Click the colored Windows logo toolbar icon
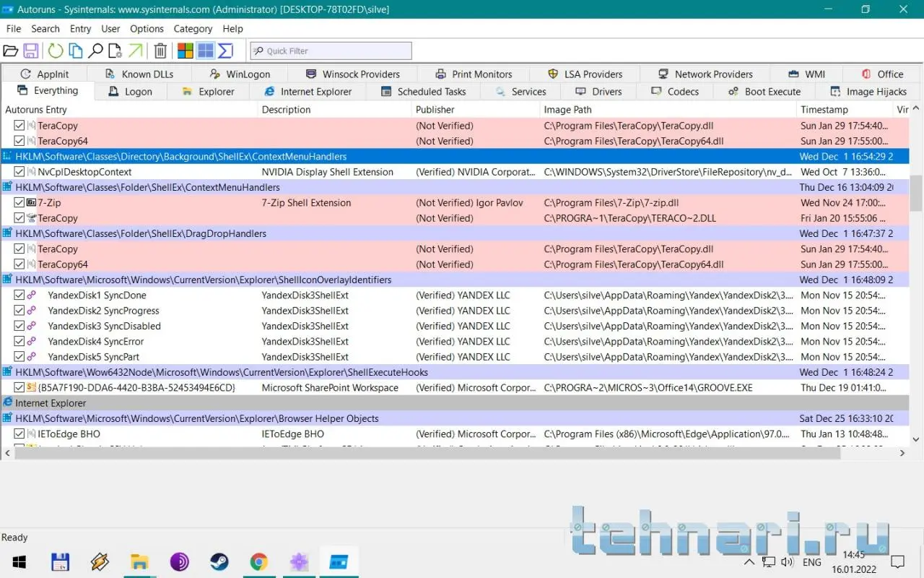Viewport: 924px width, 578px height. click(x=186, y=51)
